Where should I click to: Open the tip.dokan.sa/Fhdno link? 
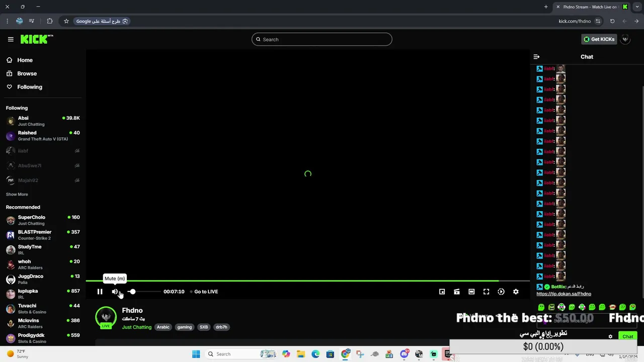click(563, 294)
